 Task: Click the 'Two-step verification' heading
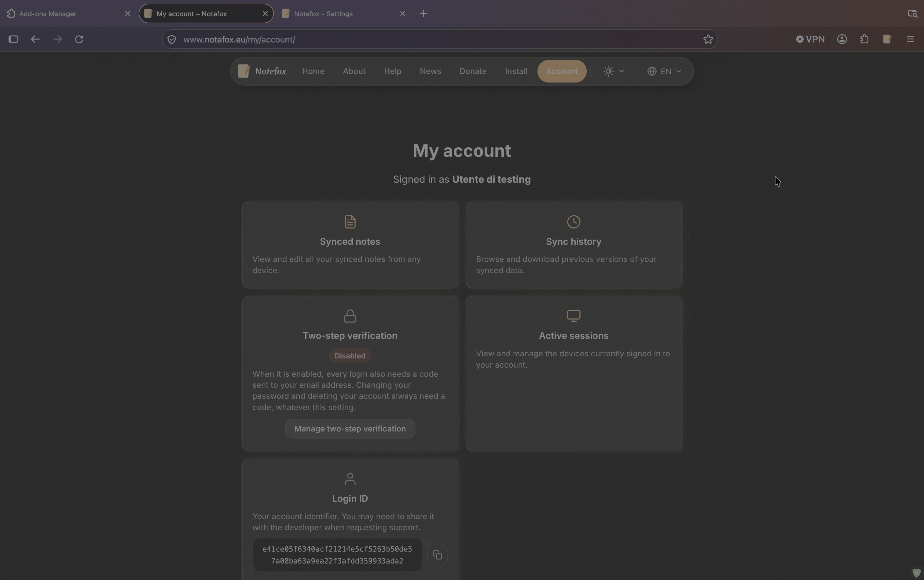[350, 335]
